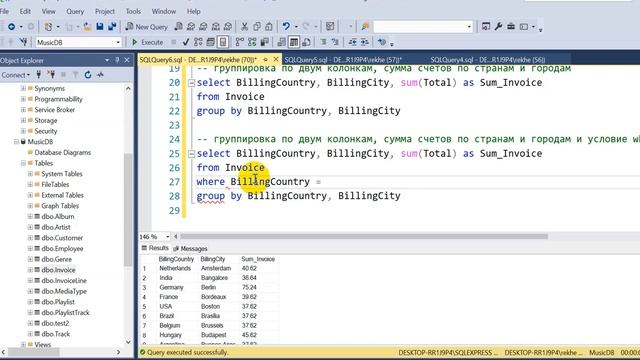640x360 pixels.
Task: Click the Analysis Services MDX Query icon
Action: click(191, 27)
